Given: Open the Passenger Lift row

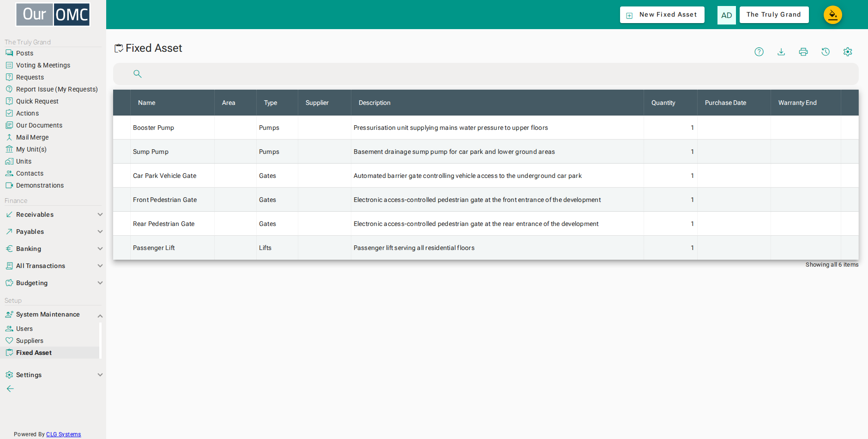Looking at the screenshot, I should click(486, 248).
